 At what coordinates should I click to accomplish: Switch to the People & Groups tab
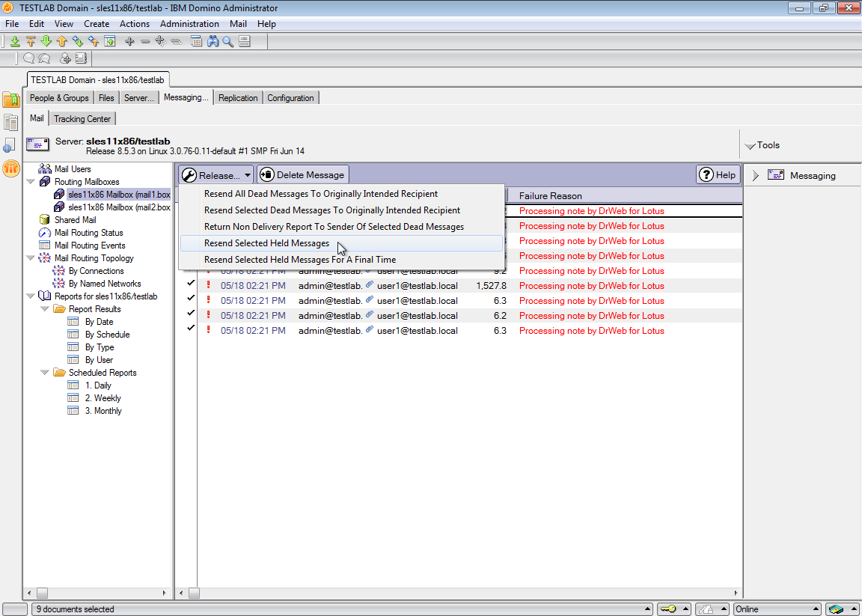coord(59,98)
